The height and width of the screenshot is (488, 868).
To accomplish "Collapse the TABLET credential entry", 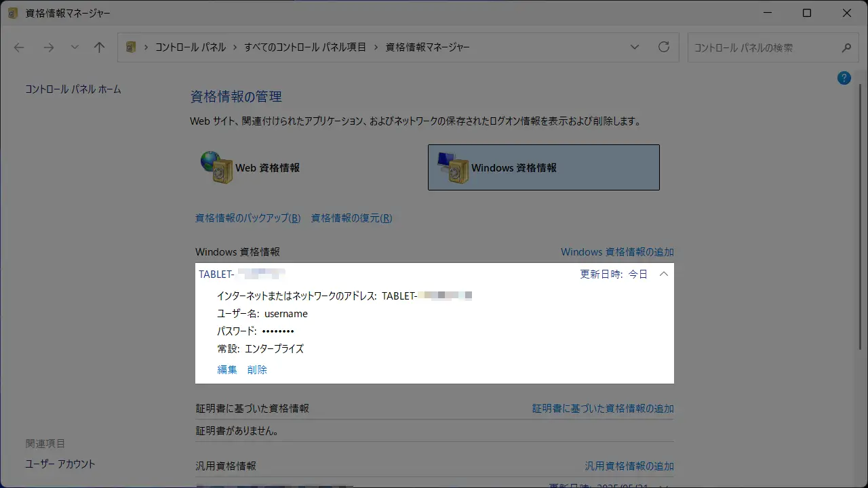I will (664, 274).
